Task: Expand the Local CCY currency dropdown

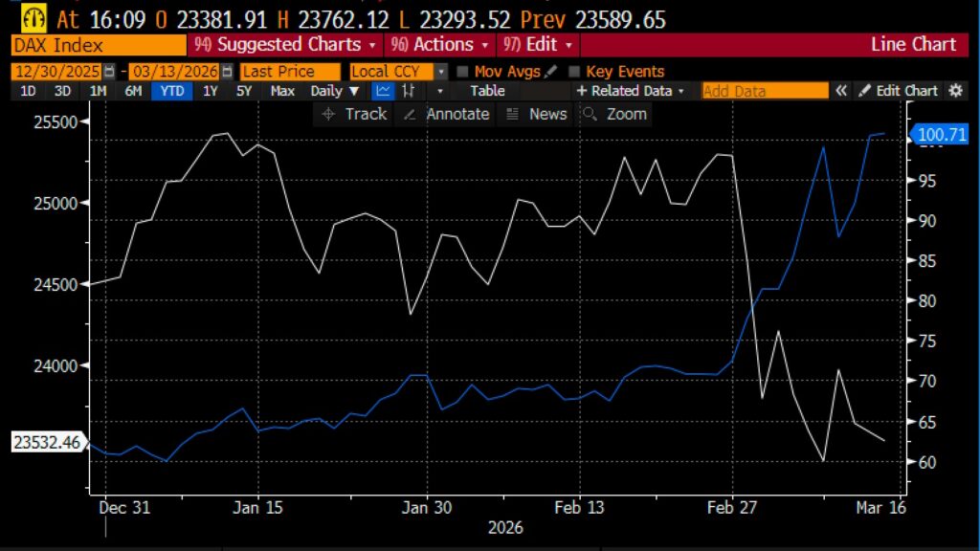Action: point(440,72)
